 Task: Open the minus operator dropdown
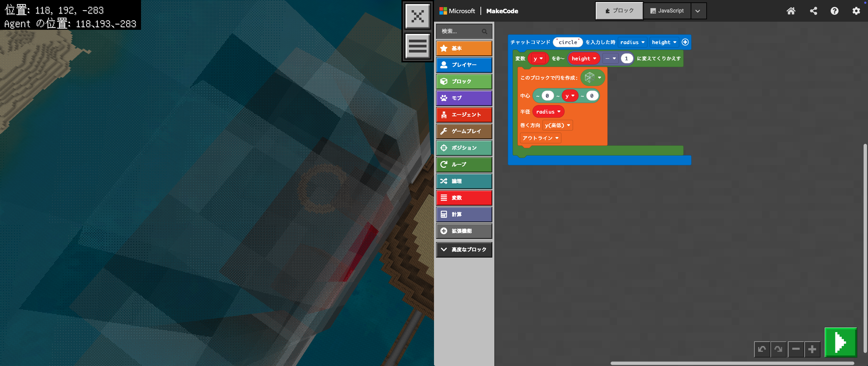(610, 59)
